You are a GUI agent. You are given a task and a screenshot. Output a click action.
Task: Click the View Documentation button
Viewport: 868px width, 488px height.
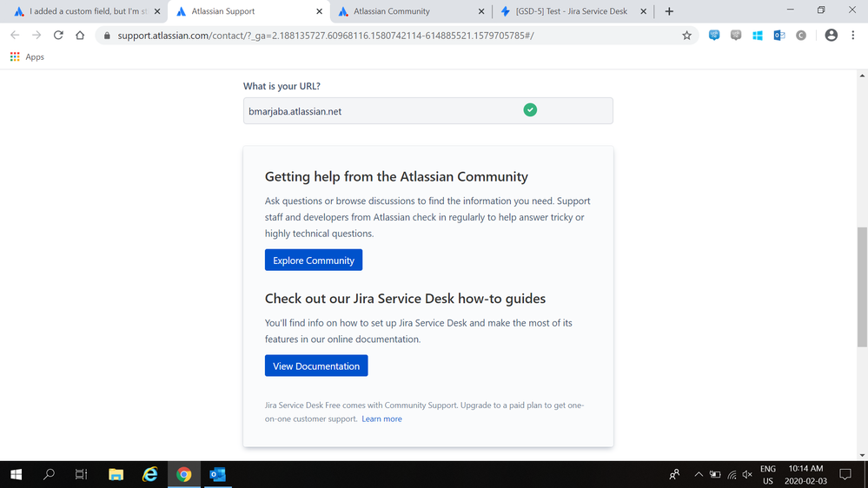pos(316,366)
